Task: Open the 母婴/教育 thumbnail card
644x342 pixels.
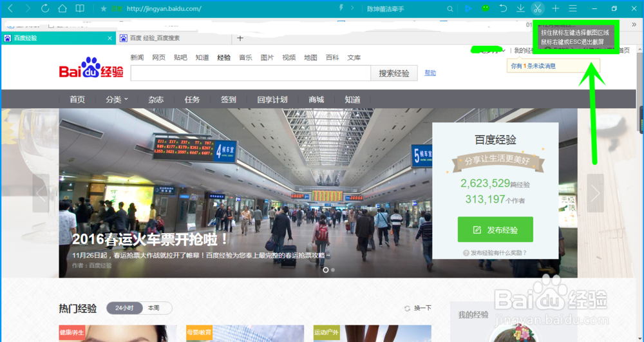Action: [245, 334]
